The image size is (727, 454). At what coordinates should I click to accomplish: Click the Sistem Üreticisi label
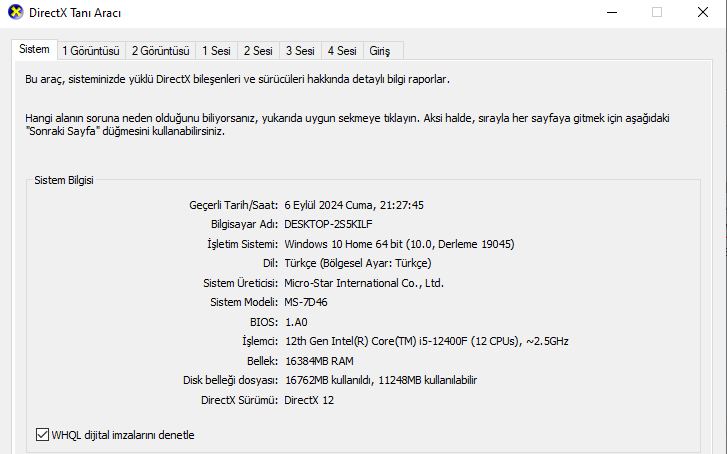click(x=240, y=283)
